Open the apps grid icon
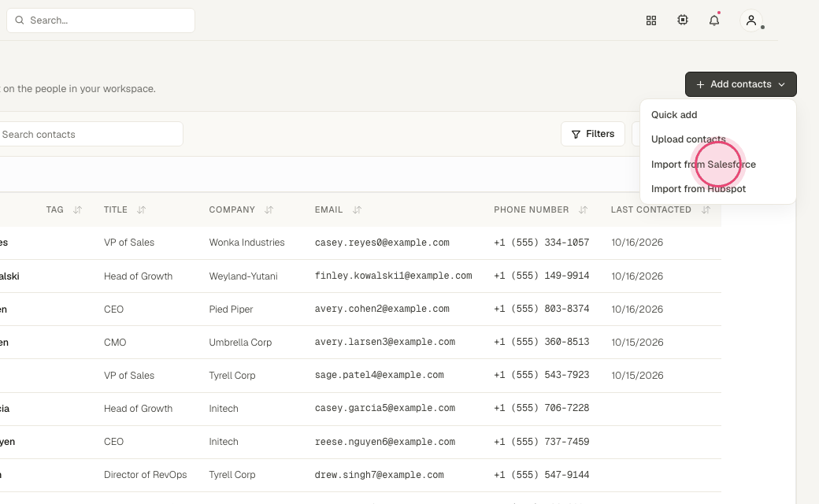This screenshot has height=504, width=819. [x=650, y=20]
